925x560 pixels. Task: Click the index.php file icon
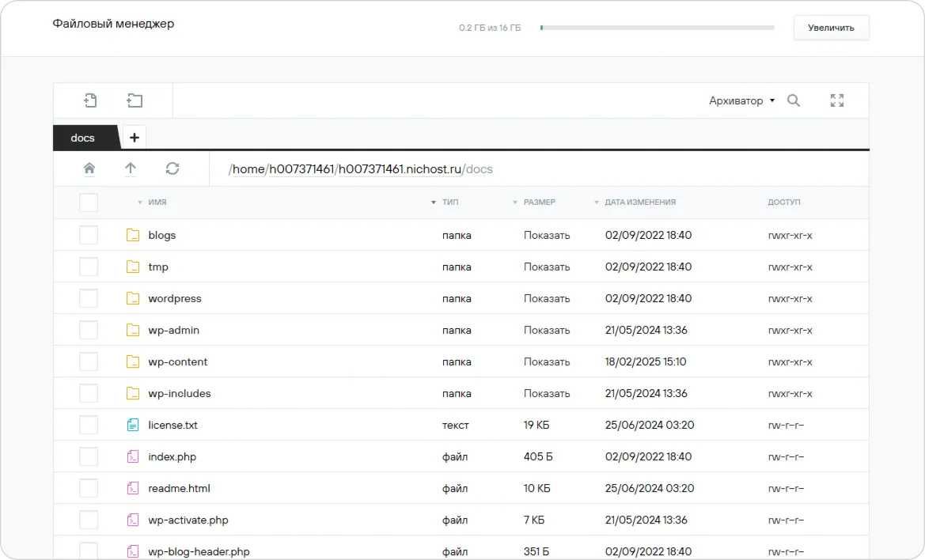[x=133, y=457]
